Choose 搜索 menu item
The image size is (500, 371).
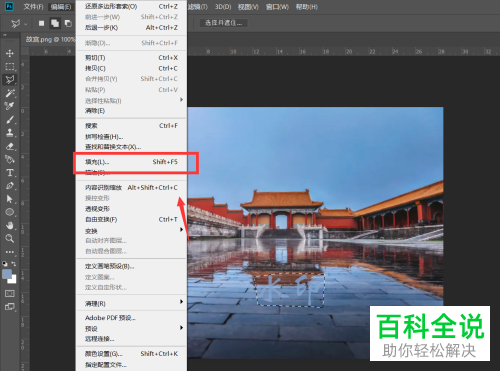point(131,126)
